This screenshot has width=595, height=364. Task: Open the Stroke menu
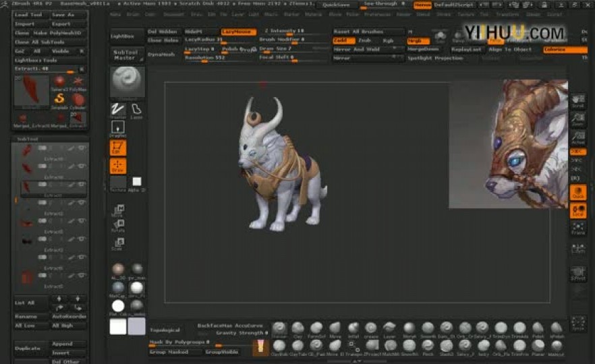pyautogui.click(x=443, y=14)
